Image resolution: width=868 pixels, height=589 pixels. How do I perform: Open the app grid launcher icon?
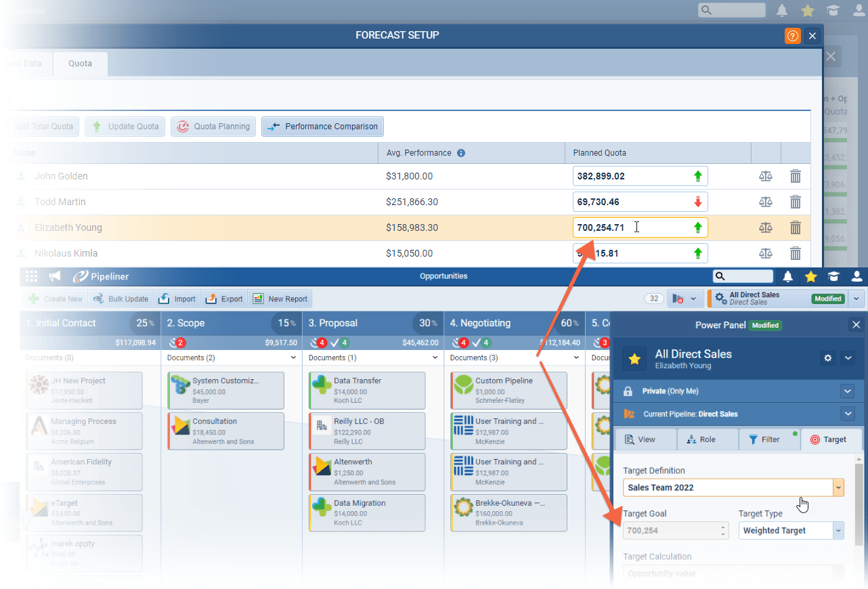[x=32, y=276]
